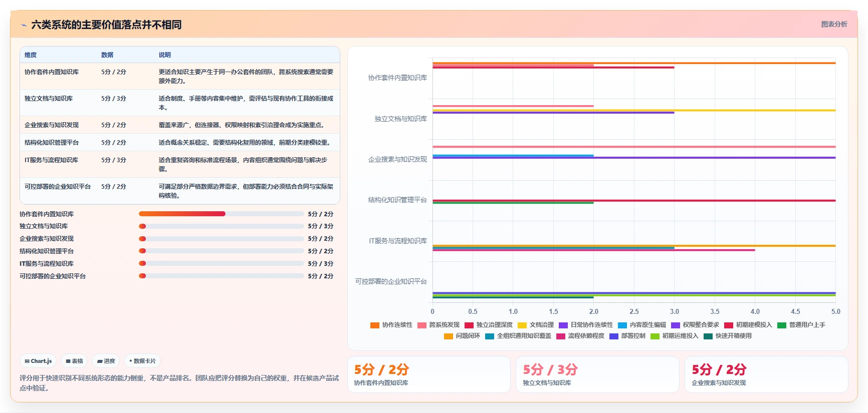Toggle the 日常协作连续性 legend entry
The height and width of the screenshot is (413, 868).
click(586, 325)
